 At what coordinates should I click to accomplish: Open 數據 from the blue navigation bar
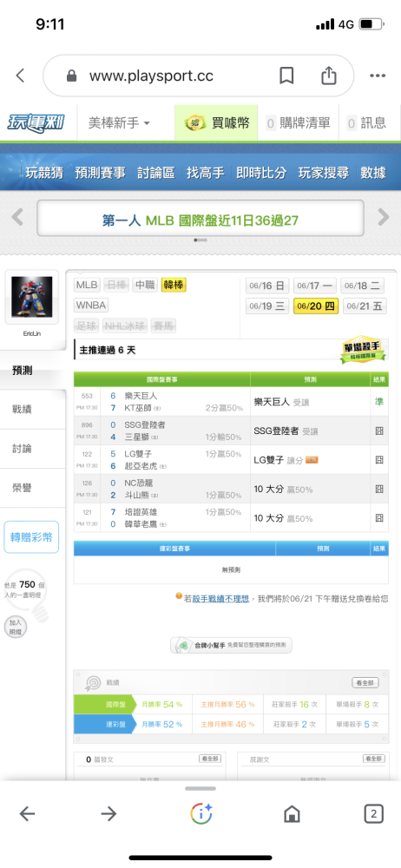pos(373,173)
